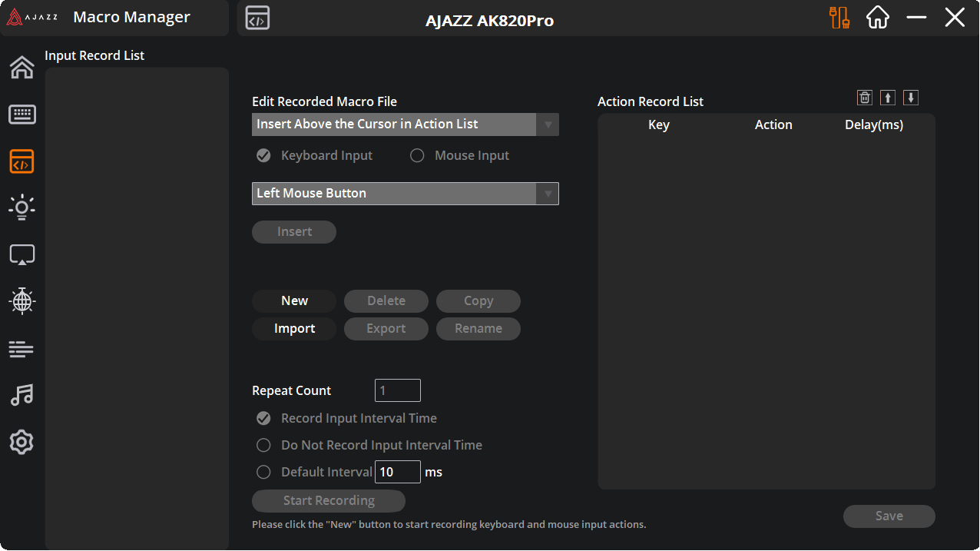Enable the Default Interval option
980x551 pixels.
click(x=263, y=473)
